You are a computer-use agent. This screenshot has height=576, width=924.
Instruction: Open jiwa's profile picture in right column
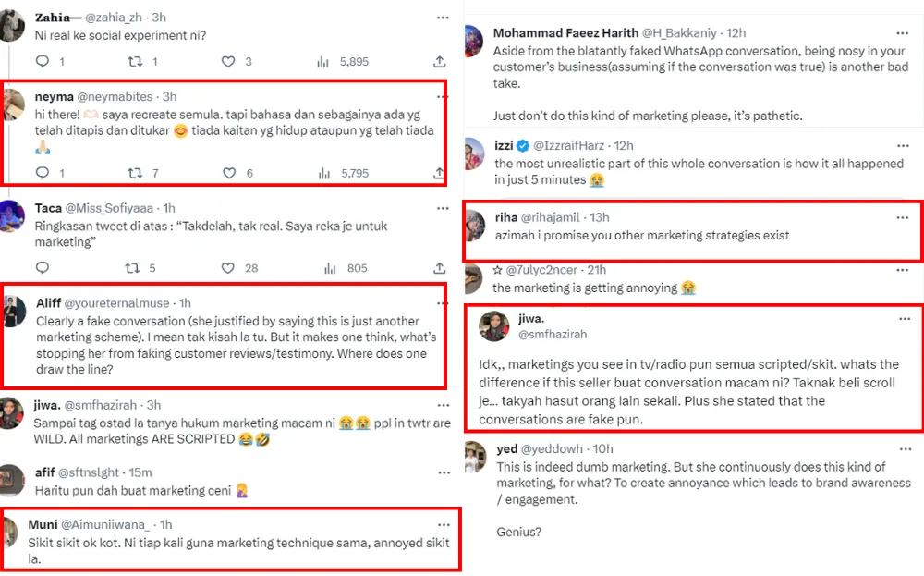click(493, 326)
